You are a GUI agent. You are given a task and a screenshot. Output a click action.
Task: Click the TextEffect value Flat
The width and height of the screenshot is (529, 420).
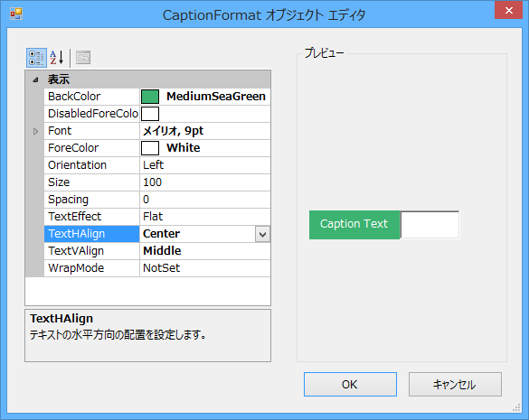(153, 217)
